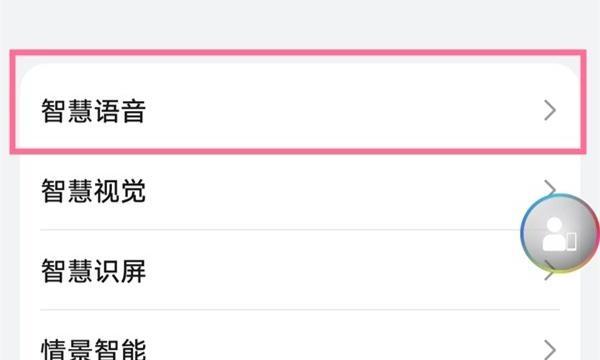Tap the floating assistant ball icon

click(x=559, y=233)
